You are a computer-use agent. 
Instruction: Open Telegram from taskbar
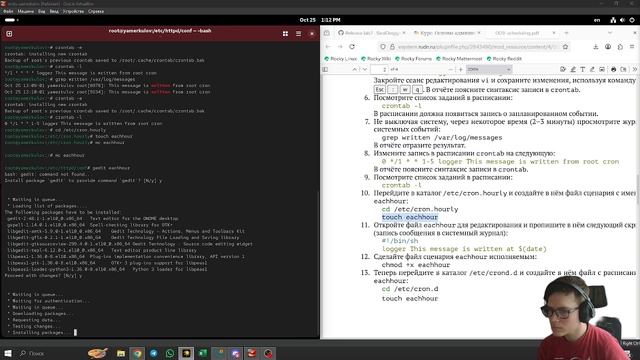(x=153, y=353)
